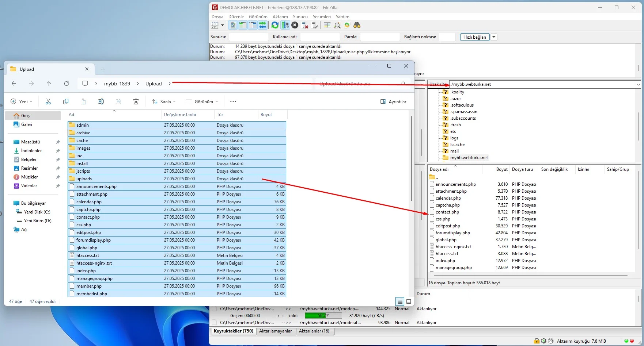
Task: Toggle directory comparison icon
Action: (x=337, y=25)
